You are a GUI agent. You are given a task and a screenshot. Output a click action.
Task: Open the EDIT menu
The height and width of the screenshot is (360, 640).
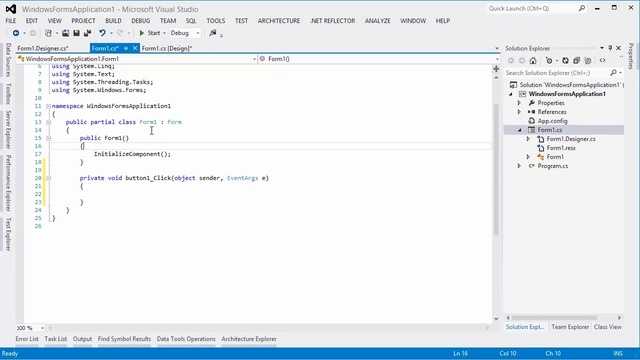coord(31,21)
